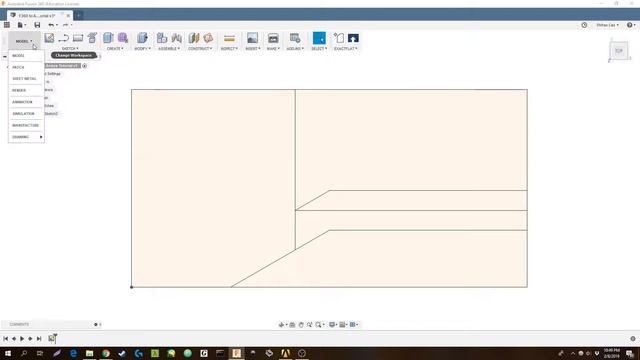Select the rectangle sketch tool icon
Screen dimensions: 640x360
click(x=78, y=38)
